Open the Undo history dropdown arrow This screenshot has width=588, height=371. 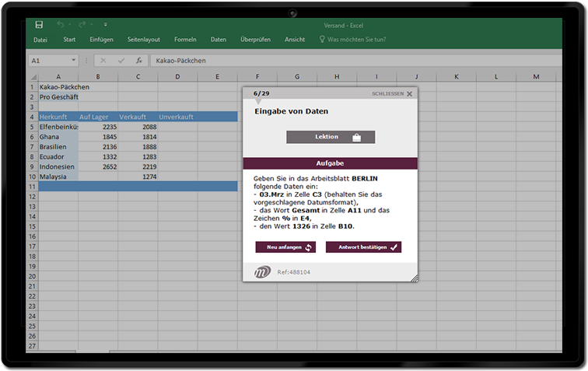68,25
